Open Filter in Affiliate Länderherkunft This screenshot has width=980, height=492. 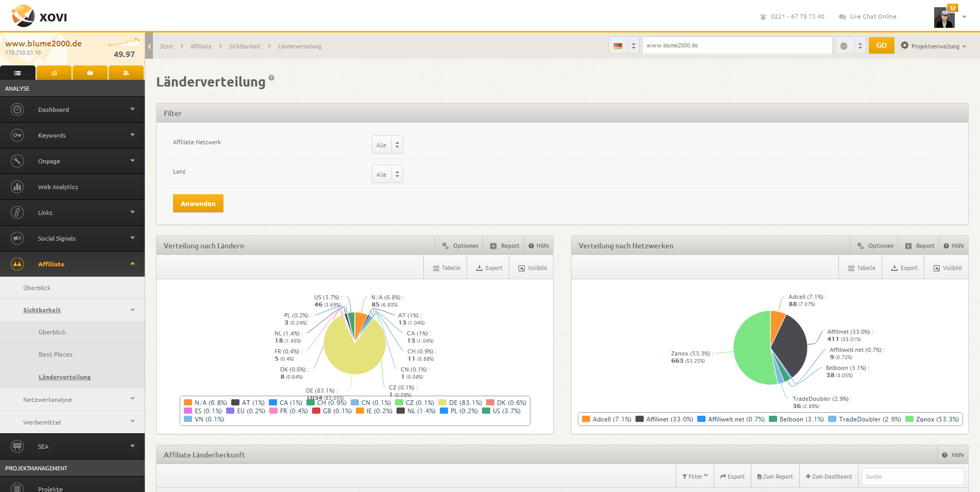pyautogui.click(x=695, y=477)
